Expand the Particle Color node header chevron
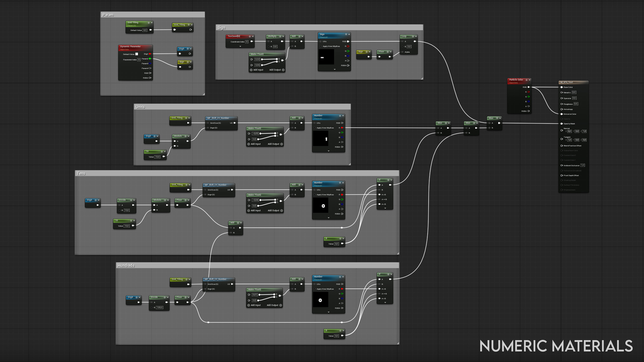 pyautogui.click(x=530, y=80)
